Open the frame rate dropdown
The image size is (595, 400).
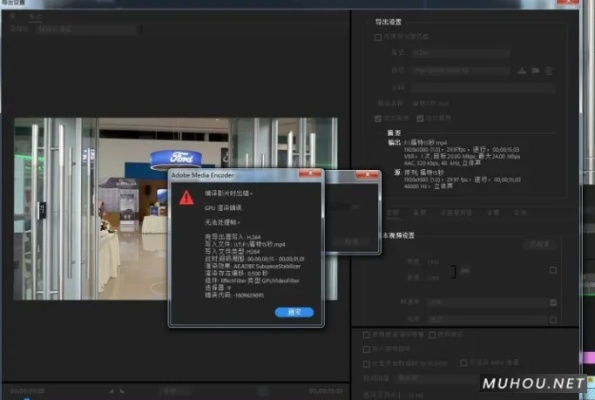tap(487, 302)
